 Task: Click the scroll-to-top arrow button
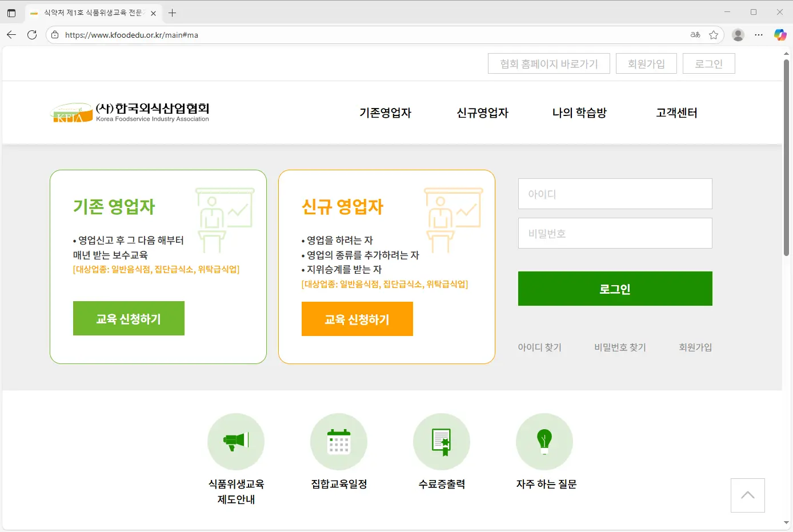pos(747,495)
